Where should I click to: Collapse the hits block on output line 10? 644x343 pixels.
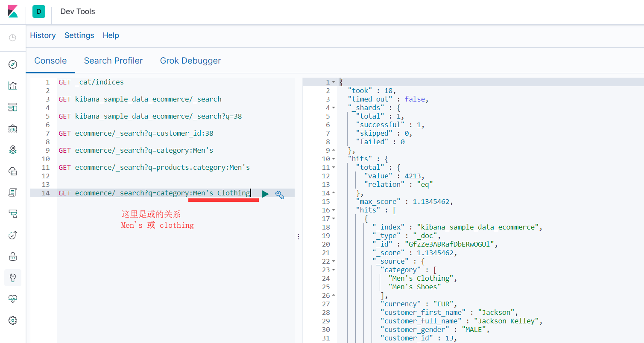[x=334, y=159]
